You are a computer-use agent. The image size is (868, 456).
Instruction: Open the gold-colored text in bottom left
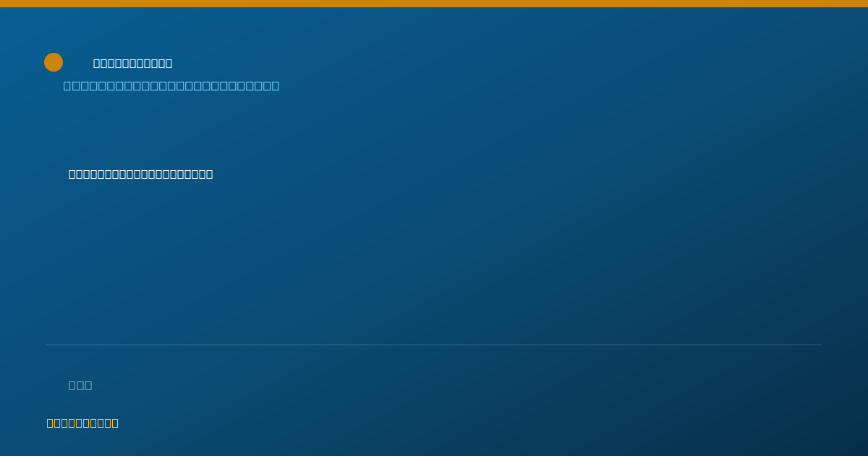point(82,423)
